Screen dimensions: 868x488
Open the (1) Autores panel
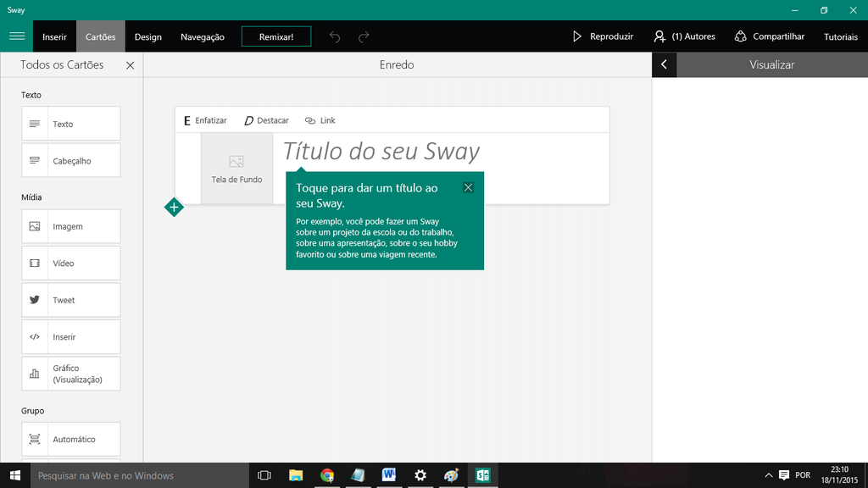[684, 36]
